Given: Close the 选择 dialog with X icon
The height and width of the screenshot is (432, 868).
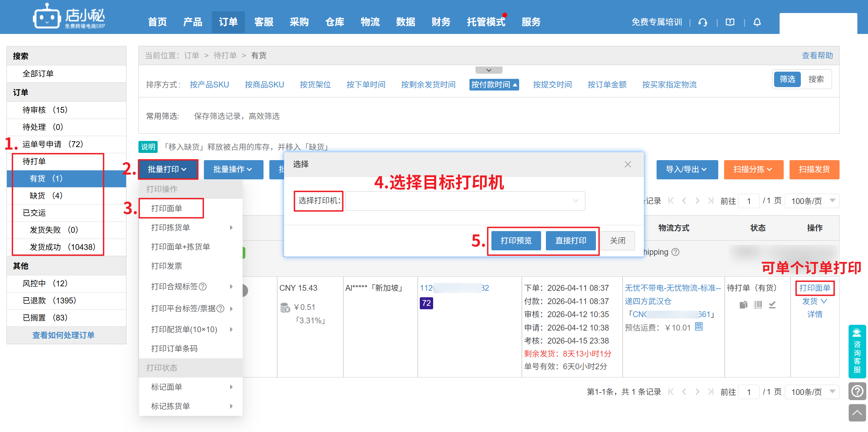Looking at the screenshot, I should pyautogui.click(x=627, y=165).
